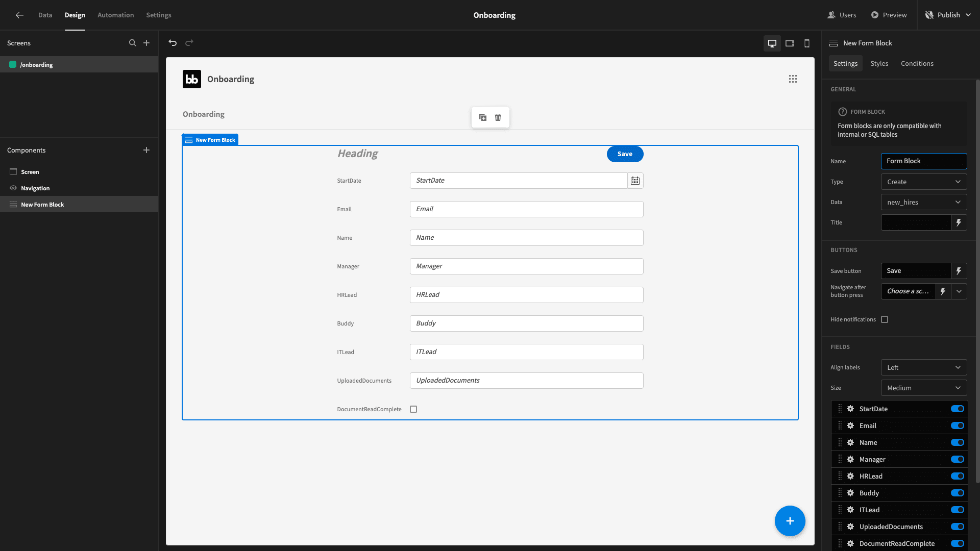The image size is (980, 551).
Task: Open the Align labels dropdown
Action: coord(924,367)
